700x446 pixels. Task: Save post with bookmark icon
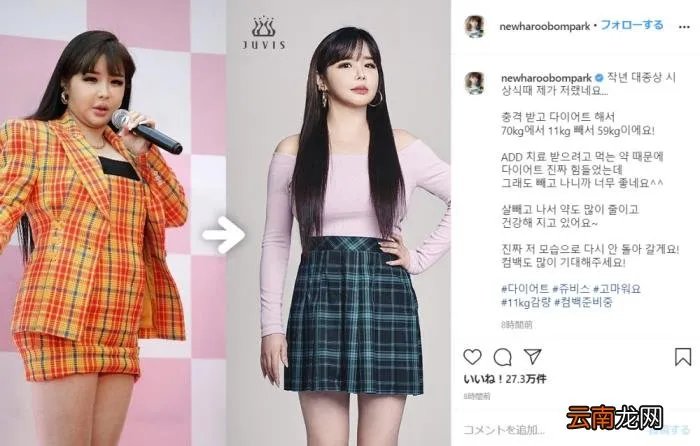pos(683,357)
